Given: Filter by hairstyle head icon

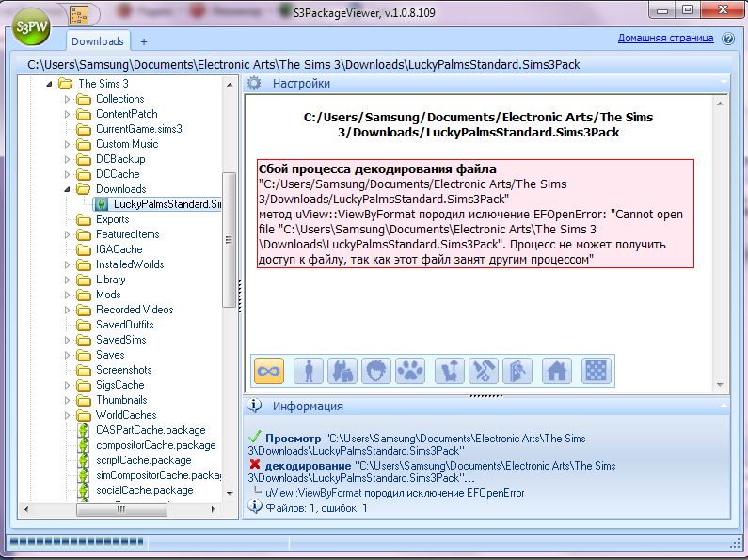Looking at the screenshot, I should [375, 371].
